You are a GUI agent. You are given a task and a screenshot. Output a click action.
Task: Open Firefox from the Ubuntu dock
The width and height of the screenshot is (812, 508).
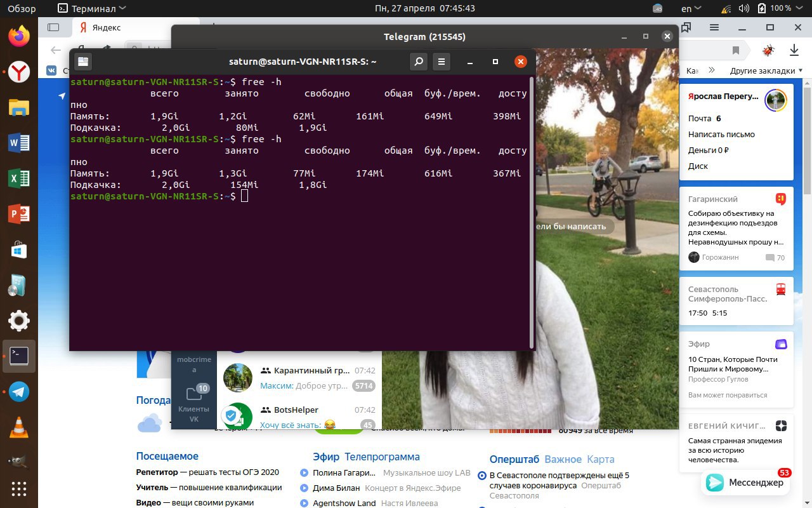pyautogui.click(x=19, y=36)
